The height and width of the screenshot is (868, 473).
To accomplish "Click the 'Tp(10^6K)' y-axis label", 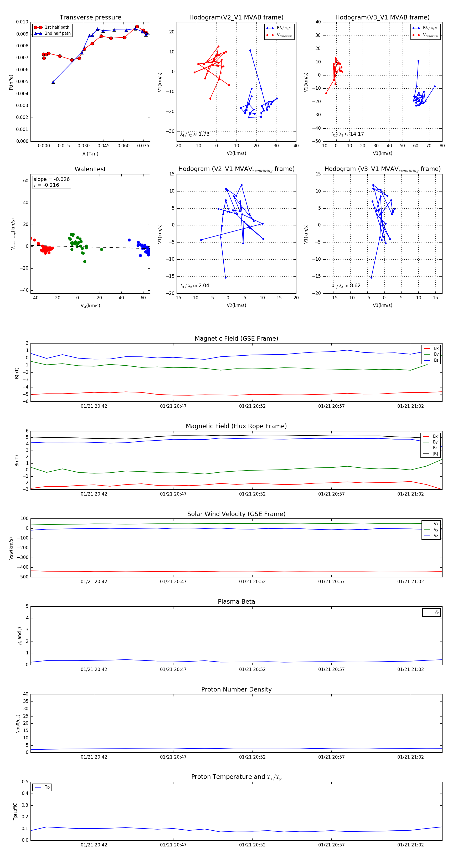I will (x=16, y=811).
